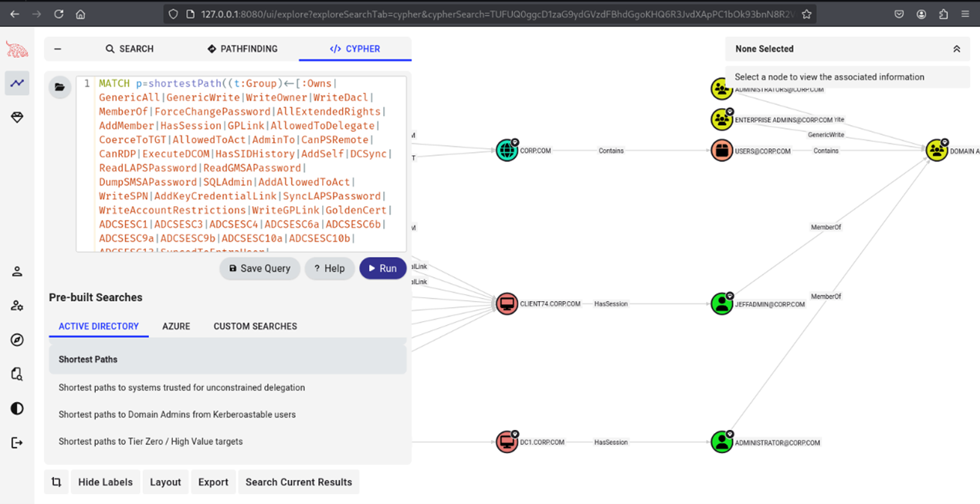Screen dimensions: 980x504
Task: Open the Export menu
Action: (213, 482)
